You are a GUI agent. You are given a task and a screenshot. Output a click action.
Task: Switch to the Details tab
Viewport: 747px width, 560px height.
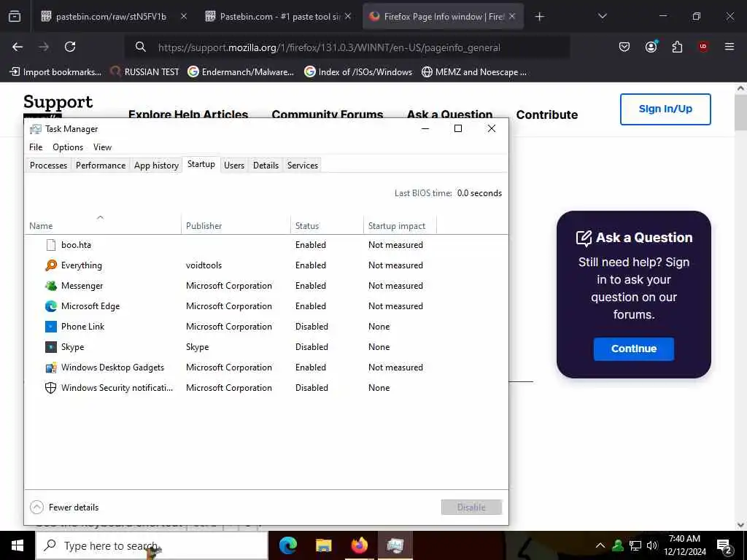click(266, 166)
